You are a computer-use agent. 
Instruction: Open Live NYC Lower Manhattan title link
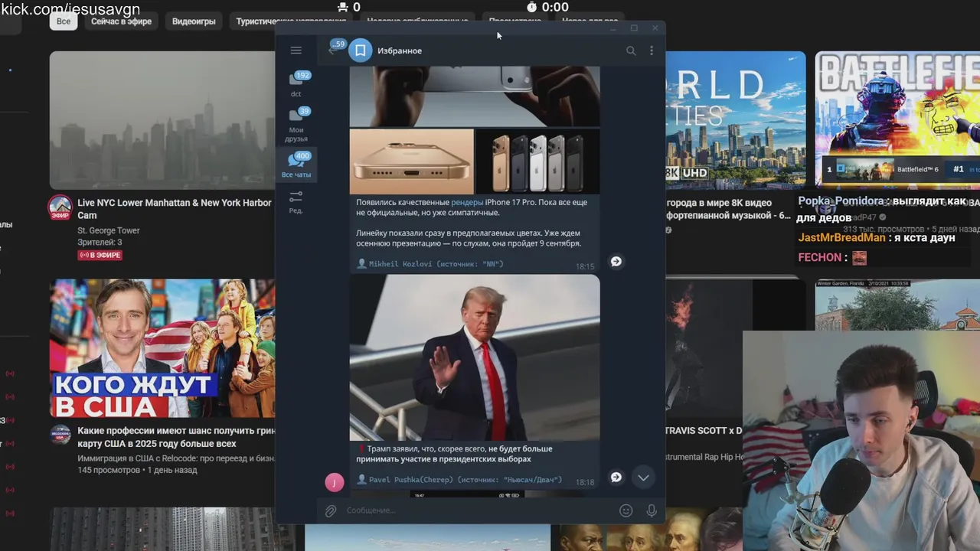click(175, 209)
